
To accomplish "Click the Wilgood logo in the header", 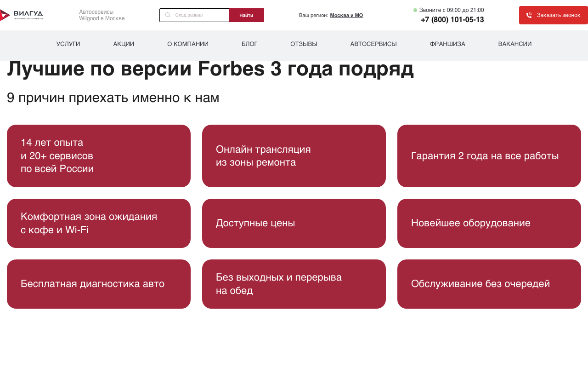I will click(x=22, y=15).
